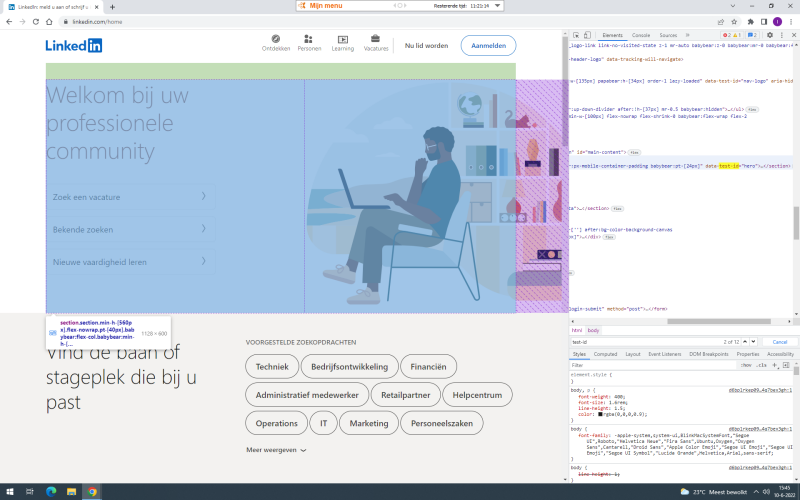Activate the DevTools element inspector icon
This screenshot has width=800, height=500.
click(x=576, y=35)
